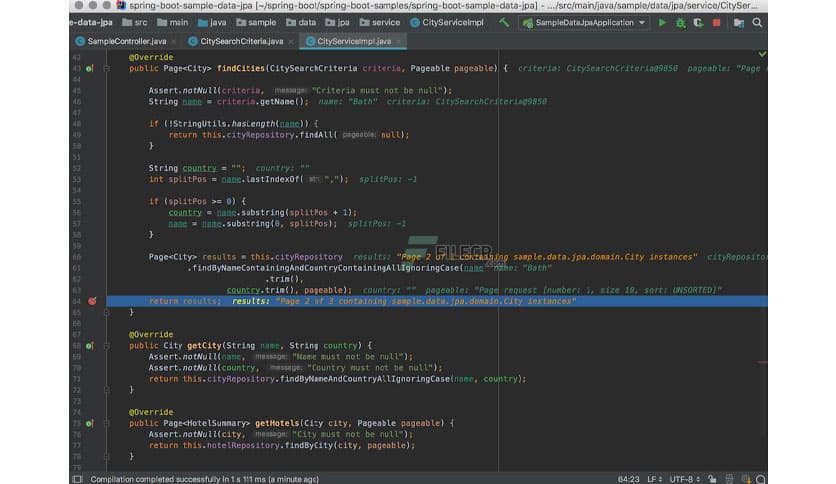Open Project Structure icon in toolbar

point(738,23)
